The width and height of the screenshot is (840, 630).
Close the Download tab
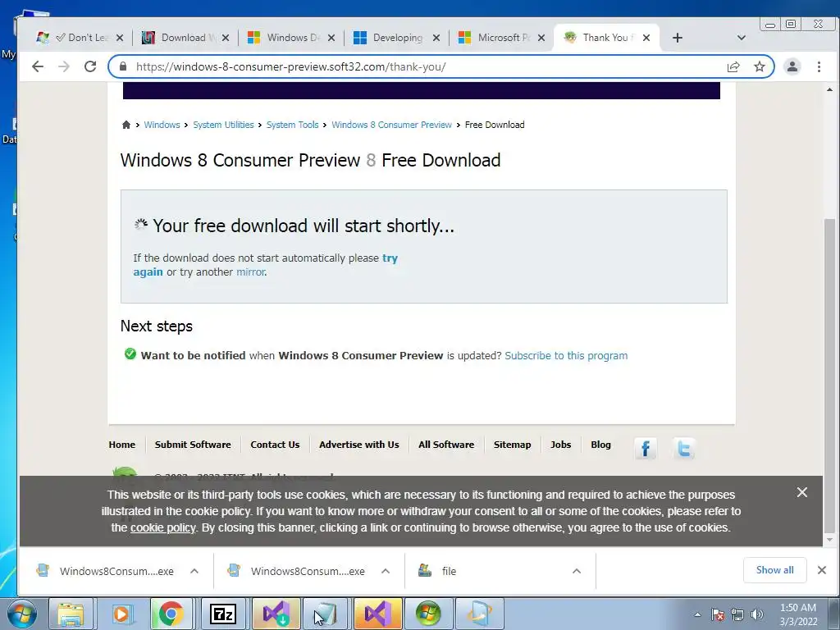point(226,38)
